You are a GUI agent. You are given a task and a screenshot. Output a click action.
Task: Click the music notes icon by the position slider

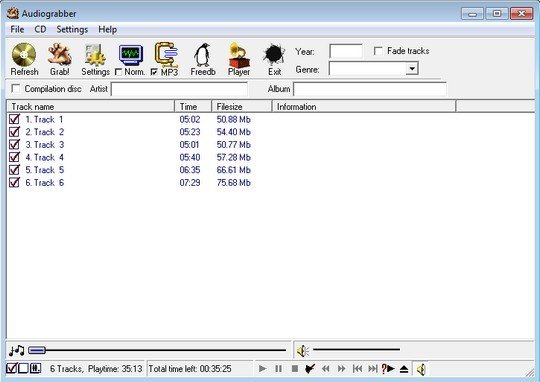pos(16,351)
